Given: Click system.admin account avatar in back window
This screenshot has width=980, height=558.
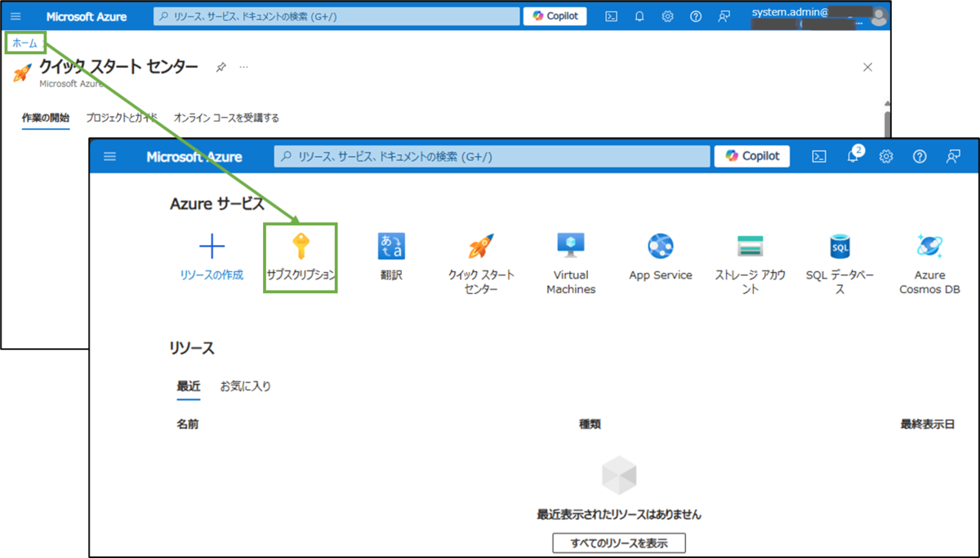Looking at the screenshot, I should pyautogui.click(x=879, y=16).
